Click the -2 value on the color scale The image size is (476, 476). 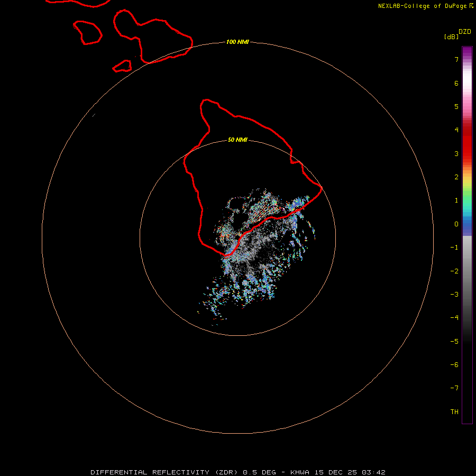[454, 271]
